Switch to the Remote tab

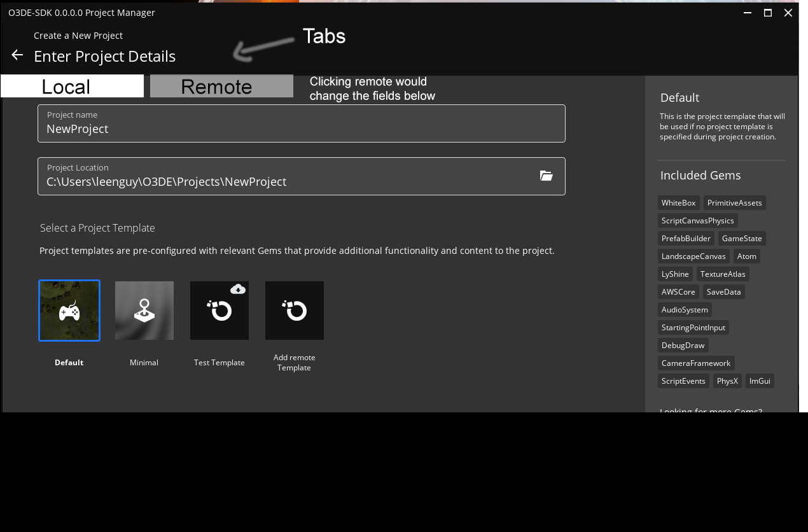(221, 85)
